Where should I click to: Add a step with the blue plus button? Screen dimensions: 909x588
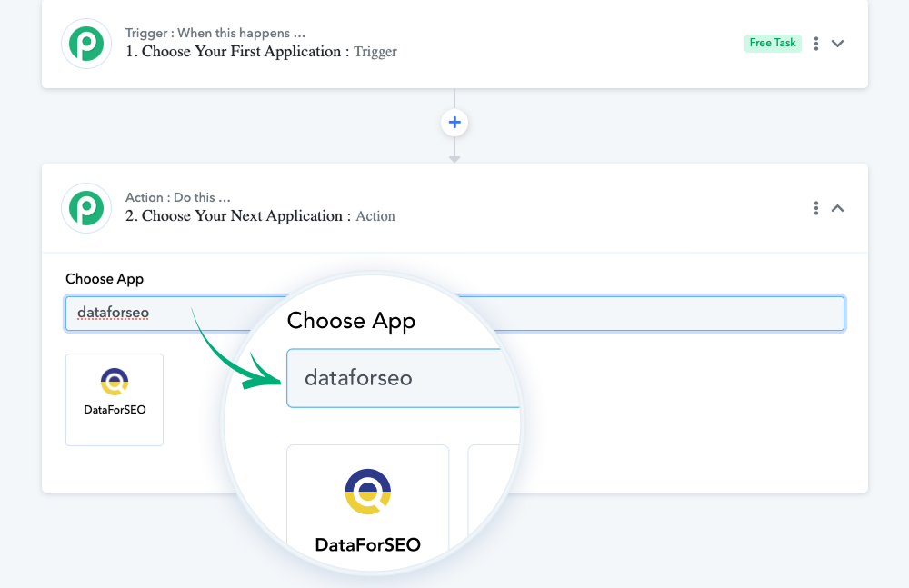(x=454, y=123)
